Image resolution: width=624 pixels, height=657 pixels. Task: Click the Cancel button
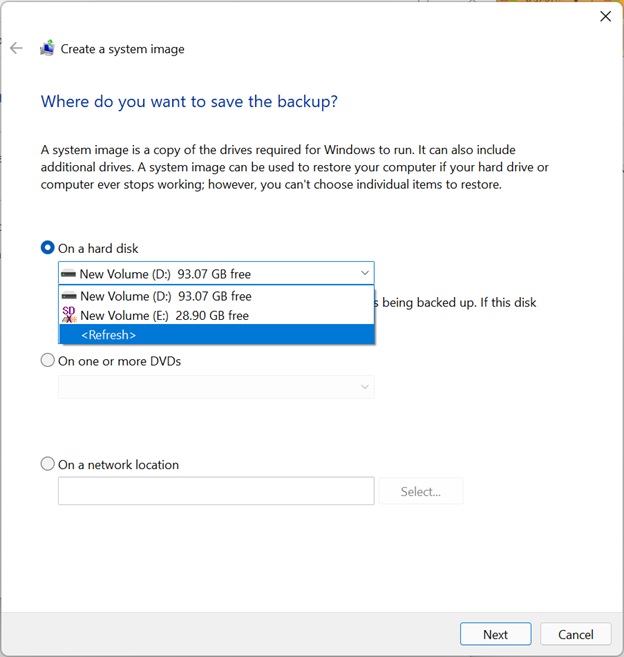576,634
